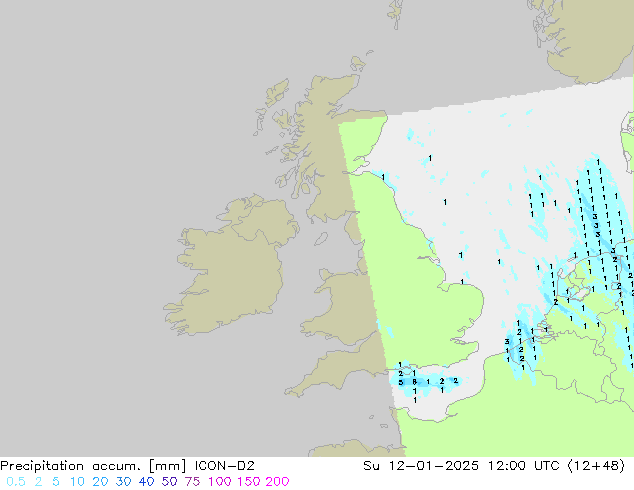
Task: Click the 75 mm legend value
Action: [x=192, y=482]
